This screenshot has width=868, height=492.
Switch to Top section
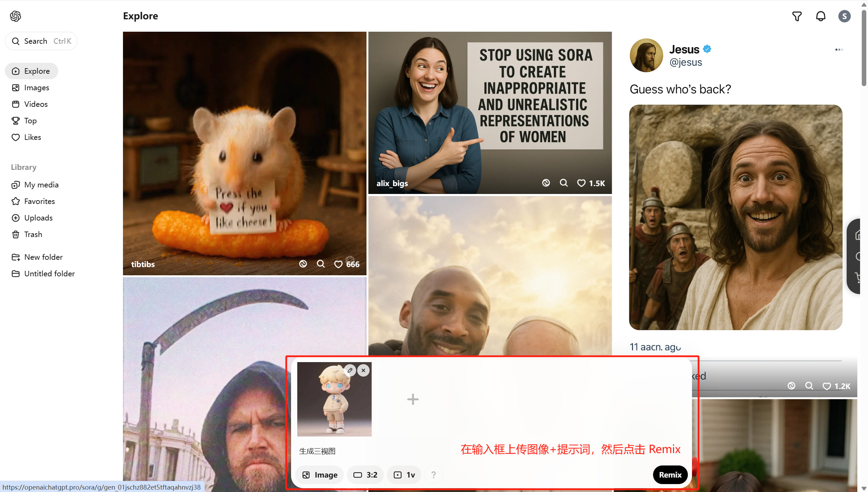tap(24, 121)
